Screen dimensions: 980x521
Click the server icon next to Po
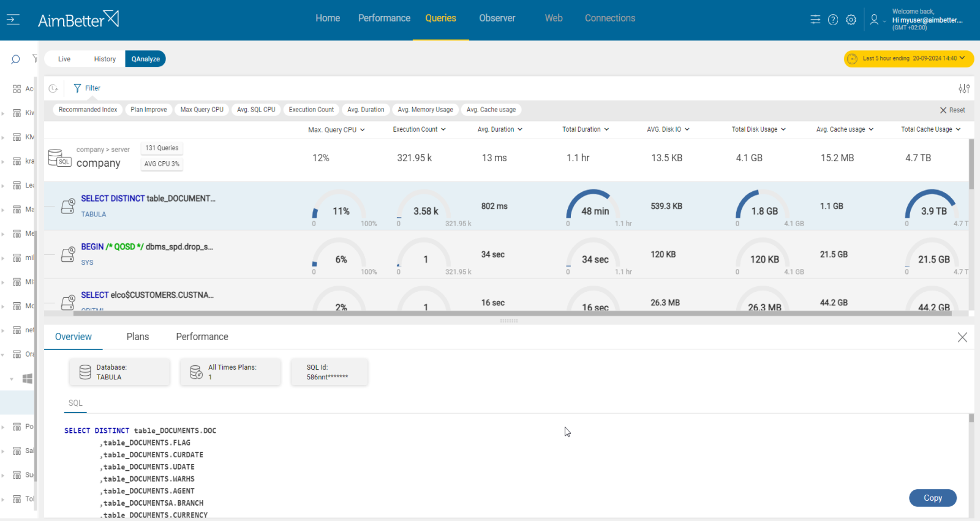(17, 427)
